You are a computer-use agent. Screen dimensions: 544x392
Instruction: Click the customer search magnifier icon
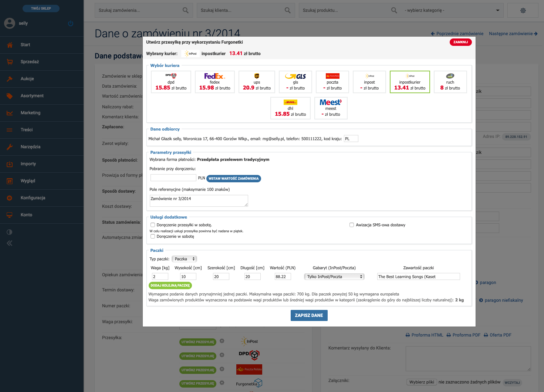click(288, 10)
